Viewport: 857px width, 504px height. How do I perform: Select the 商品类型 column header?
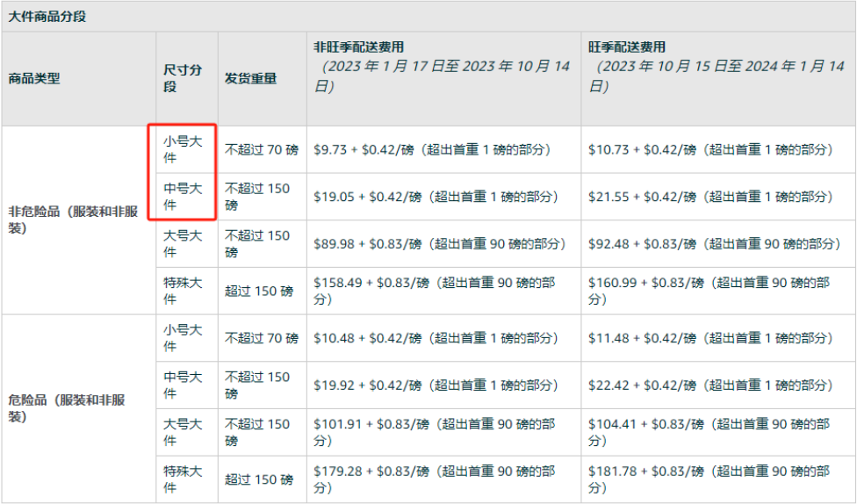(34, 78)
